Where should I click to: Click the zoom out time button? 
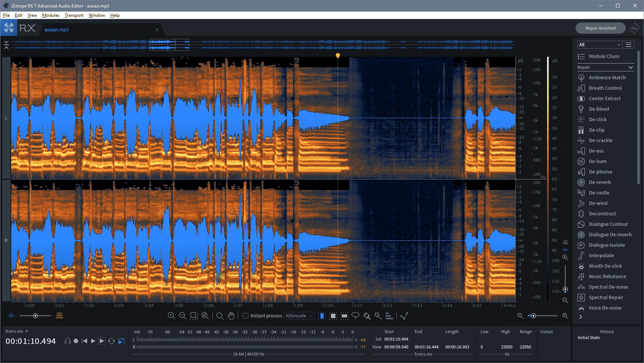click(x=183, y=316)
